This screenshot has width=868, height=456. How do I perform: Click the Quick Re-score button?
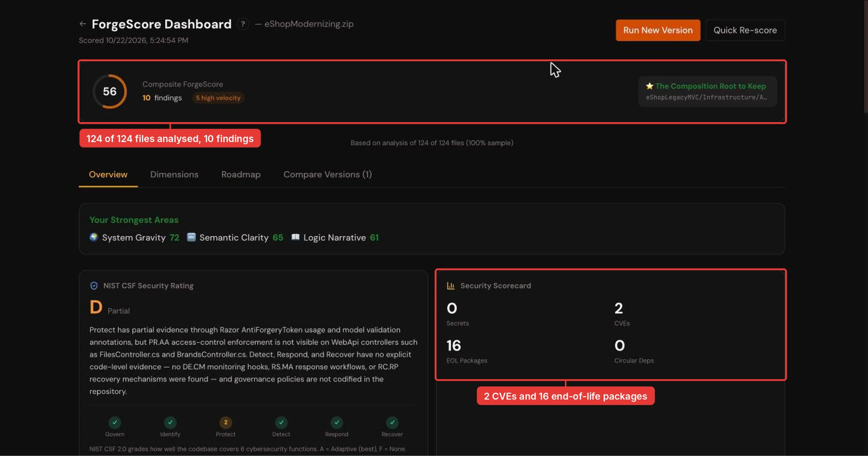pyautogui.click(x=745, y=30)
